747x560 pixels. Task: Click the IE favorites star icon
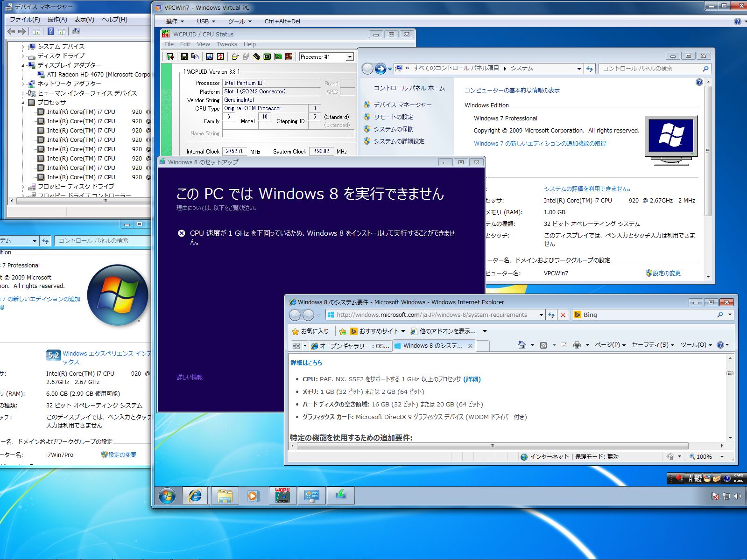(x=295, y=331)
